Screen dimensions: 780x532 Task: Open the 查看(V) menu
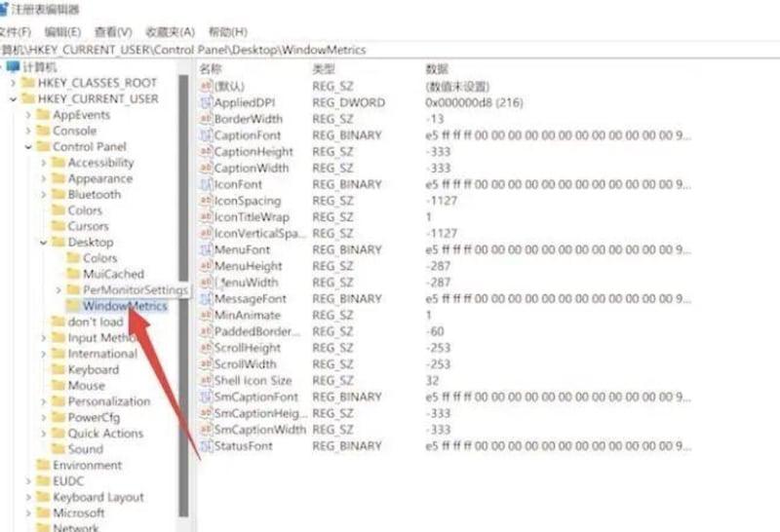coord(113,32)
